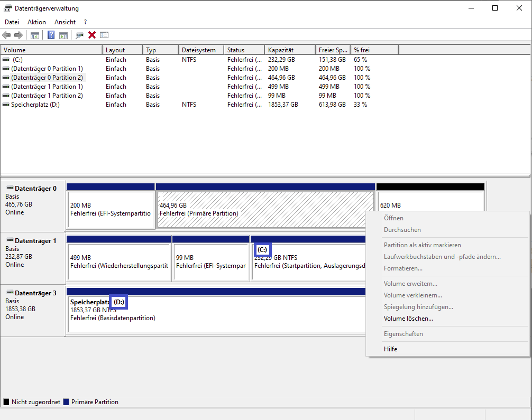The height and width of the screenshot is (420, 532).
Task: Open the Datei menu
Action: (12, 22)
